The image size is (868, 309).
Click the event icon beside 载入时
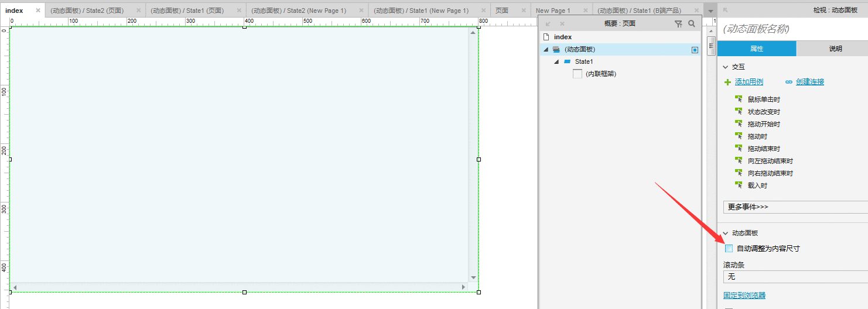pos(739,186)
